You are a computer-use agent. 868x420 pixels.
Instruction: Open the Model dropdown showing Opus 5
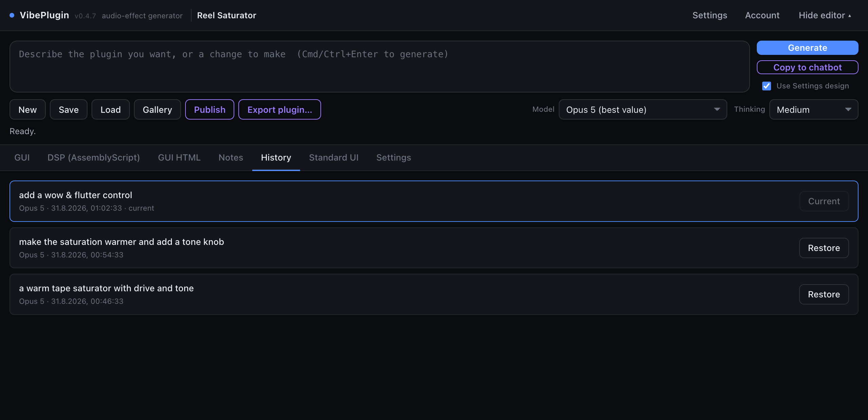click(643, 109)
